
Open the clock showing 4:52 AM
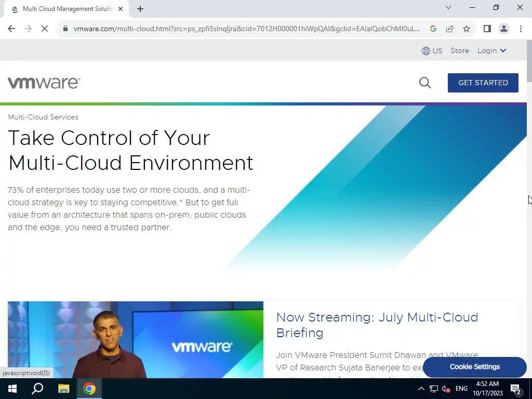click(x=487, y=389)
